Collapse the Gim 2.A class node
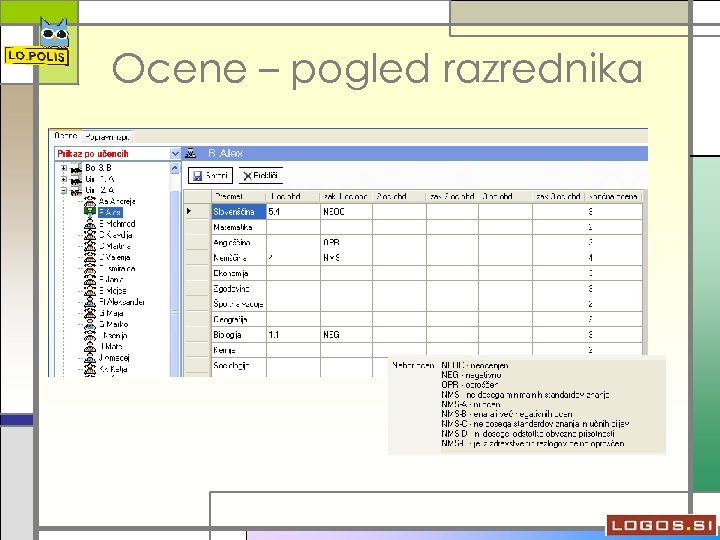This screenshot has width=720, height=540. (64, 190)
